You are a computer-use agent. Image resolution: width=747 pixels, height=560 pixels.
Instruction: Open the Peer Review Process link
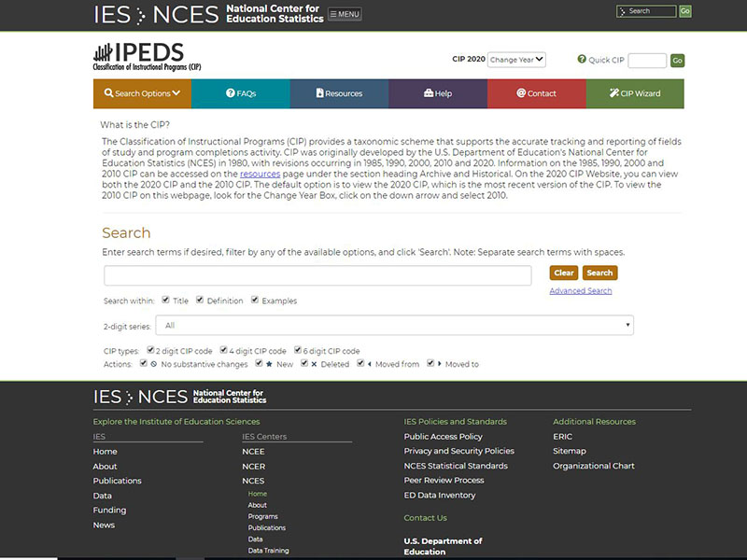point(444,480)
